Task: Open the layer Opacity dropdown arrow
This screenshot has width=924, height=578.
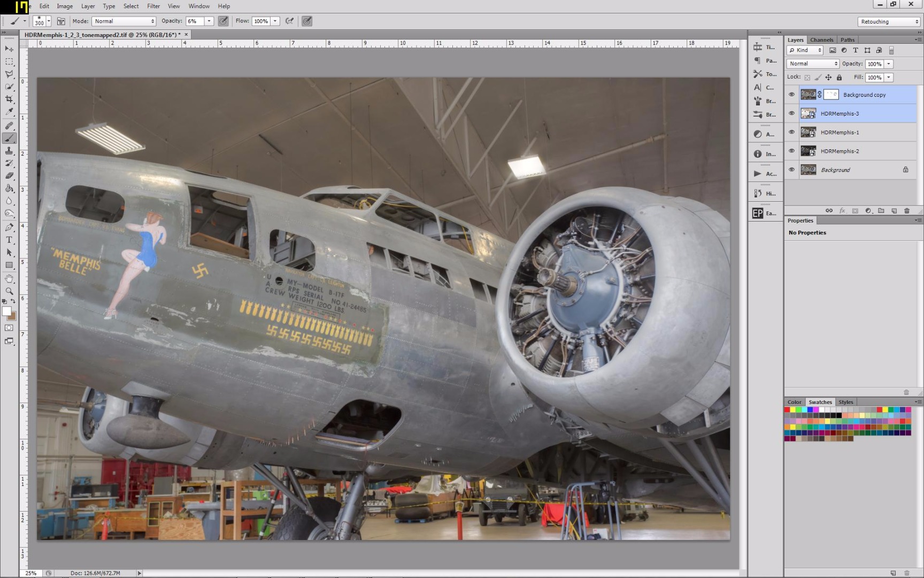Action: 889,64
